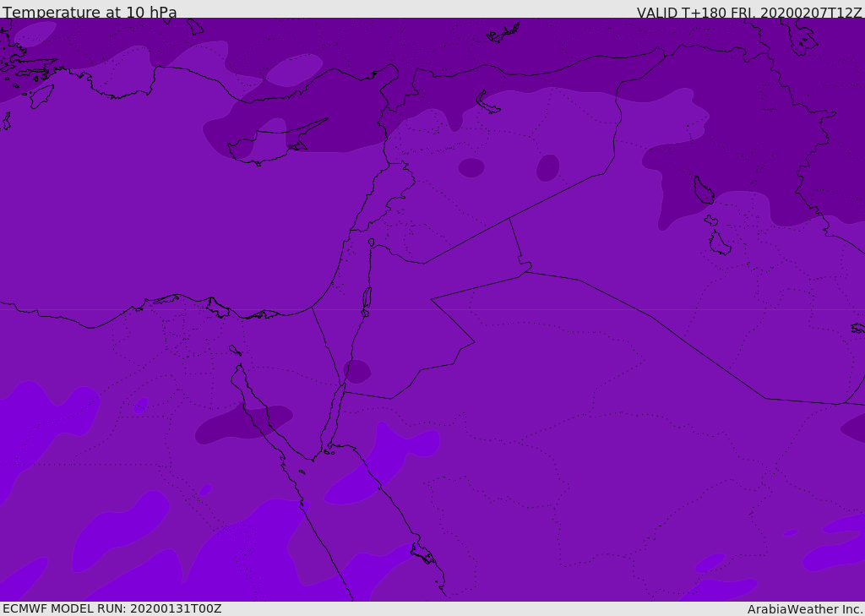The width and height of the screenshot is (865, 616).
Task: Click on the island of Cyprus
Action: click(269, 143)
